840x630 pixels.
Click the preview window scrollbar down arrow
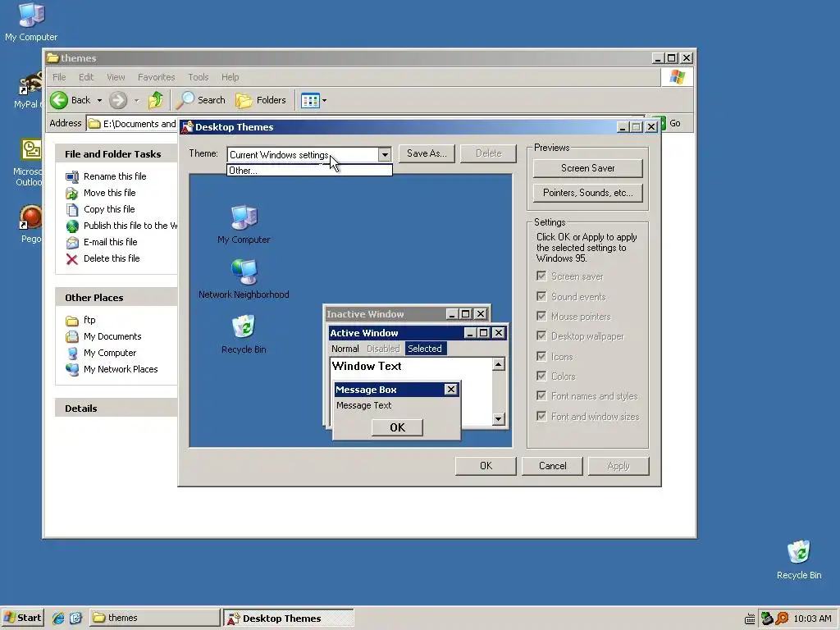click(498, 418)
